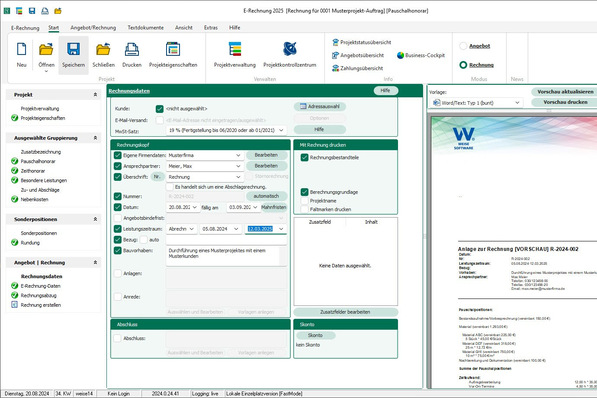Image resolution: width=597 pixels, height=398 pixels.
Task: Open Projektstatusübersicht
Action: point(361,42)
